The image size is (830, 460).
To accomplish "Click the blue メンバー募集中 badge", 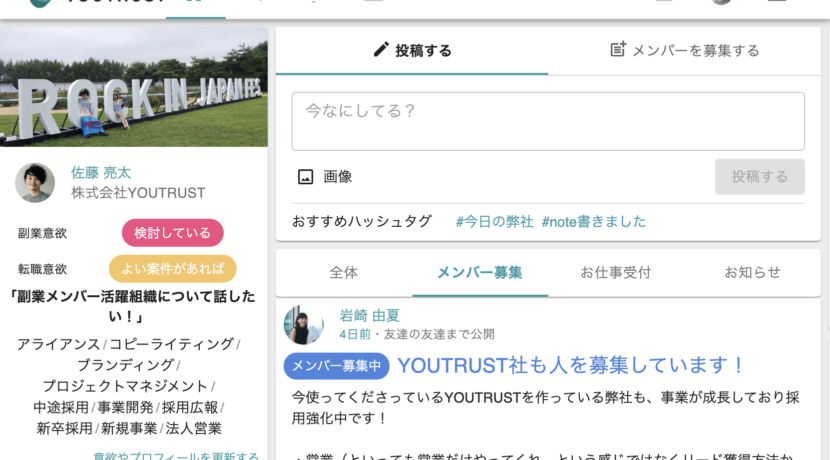I will coord(337,366).
